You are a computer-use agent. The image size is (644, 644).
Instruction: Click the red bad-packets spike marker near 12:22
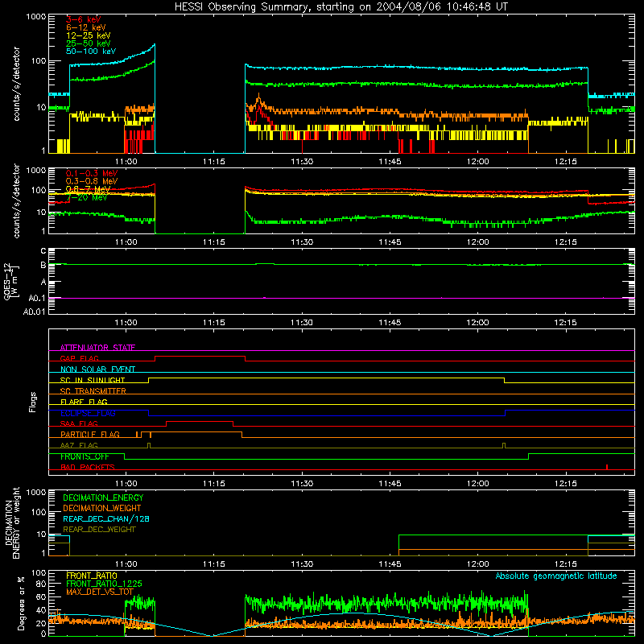point(607,467)
